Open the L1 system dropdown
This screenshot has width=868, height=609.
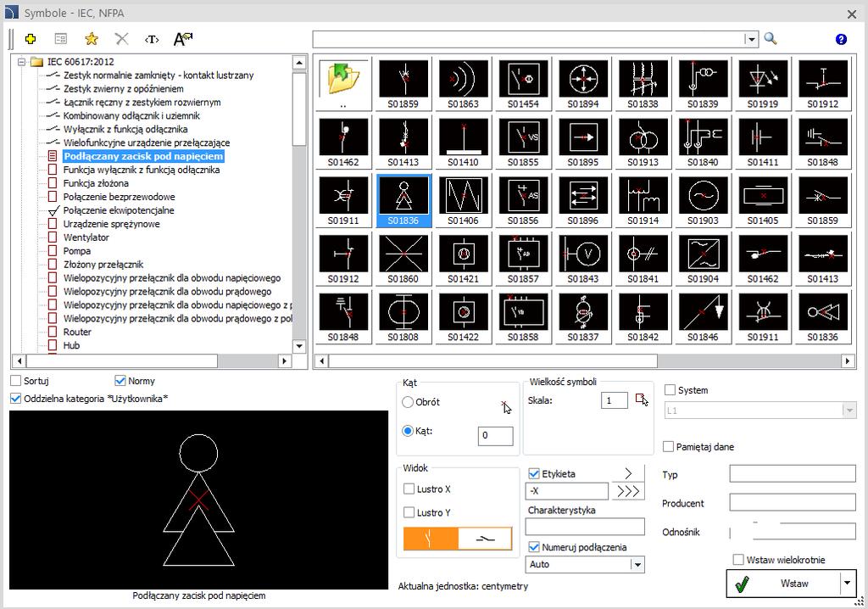coord(849,411)
